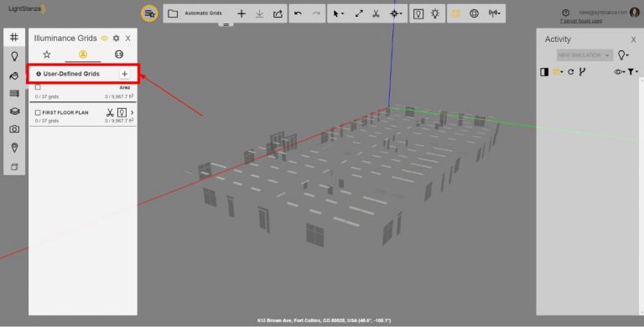Open the user-defined grids person tab
Screen dimensions: 644x327
(83, 54)
